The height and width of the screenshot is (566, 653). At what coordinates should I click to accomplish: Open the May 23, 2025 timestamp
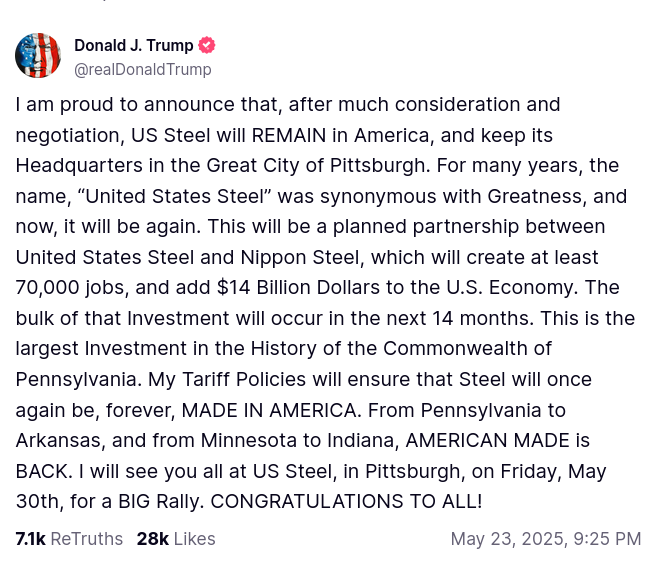click(x=545, y=539)
